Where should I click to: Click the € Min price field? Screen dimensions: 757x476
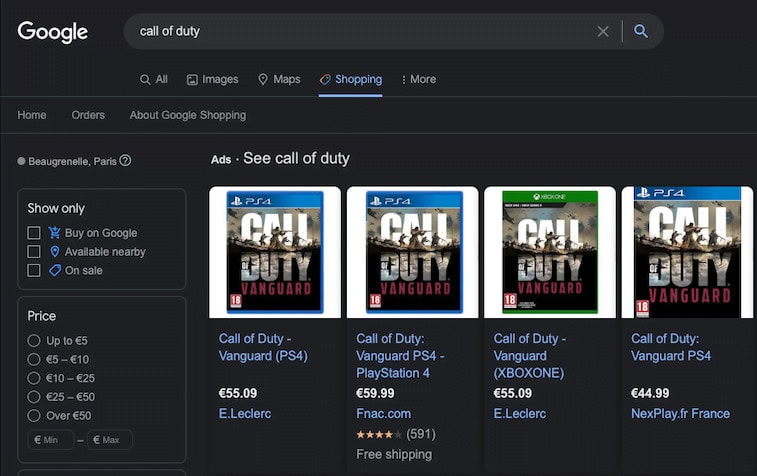pos(51,440)
